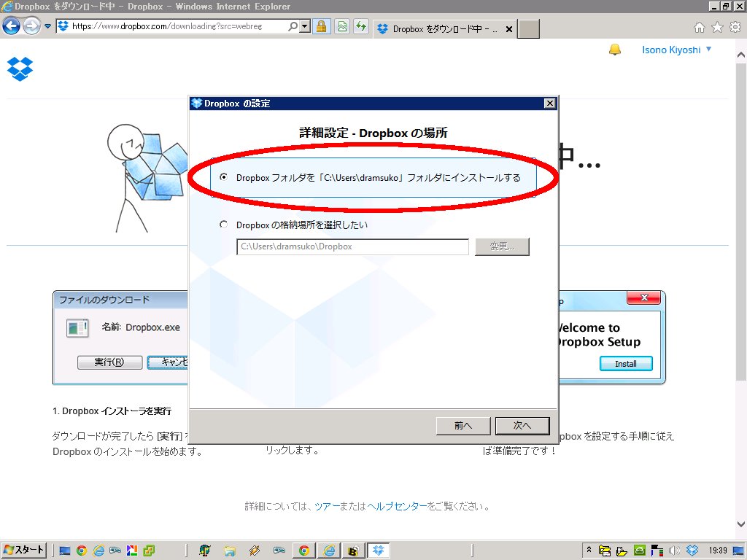Open a new tab with the blank tab button

[x=529, y=29]
